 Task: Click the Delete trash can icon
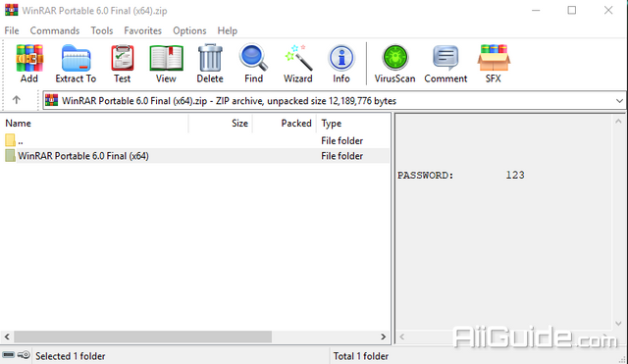pos(210,59)
